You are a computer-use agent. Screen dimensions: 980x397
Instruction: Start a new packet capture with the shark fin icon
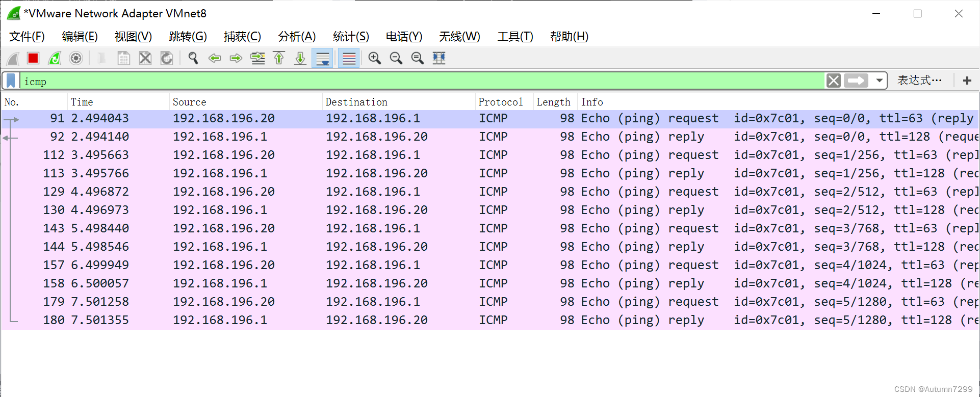[x=13, y=59]
